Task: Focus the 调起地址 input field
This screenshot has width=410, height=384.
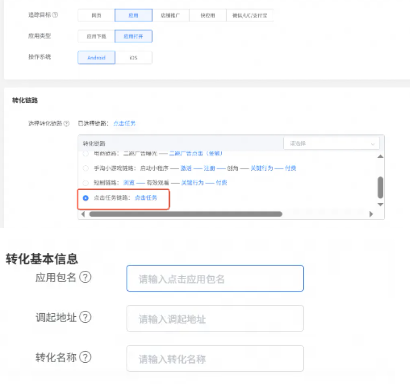Action: coord(215,319)
